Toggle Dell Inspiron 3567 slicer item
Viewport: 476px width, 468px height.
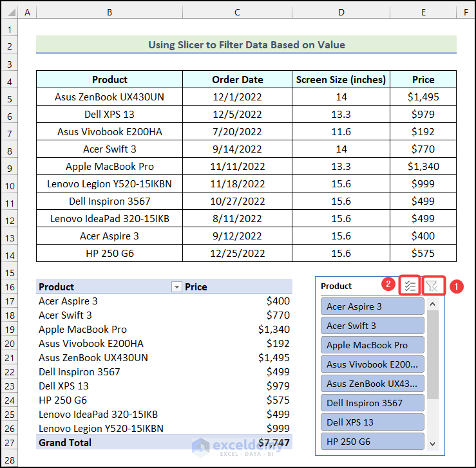click(372, 403)
